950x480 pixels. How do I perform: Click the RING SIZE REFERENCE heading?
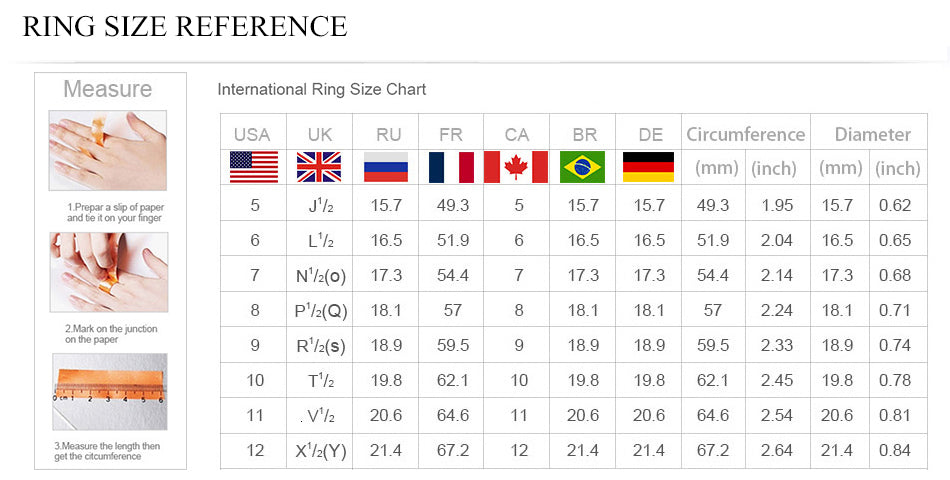(x=185, y=27)
